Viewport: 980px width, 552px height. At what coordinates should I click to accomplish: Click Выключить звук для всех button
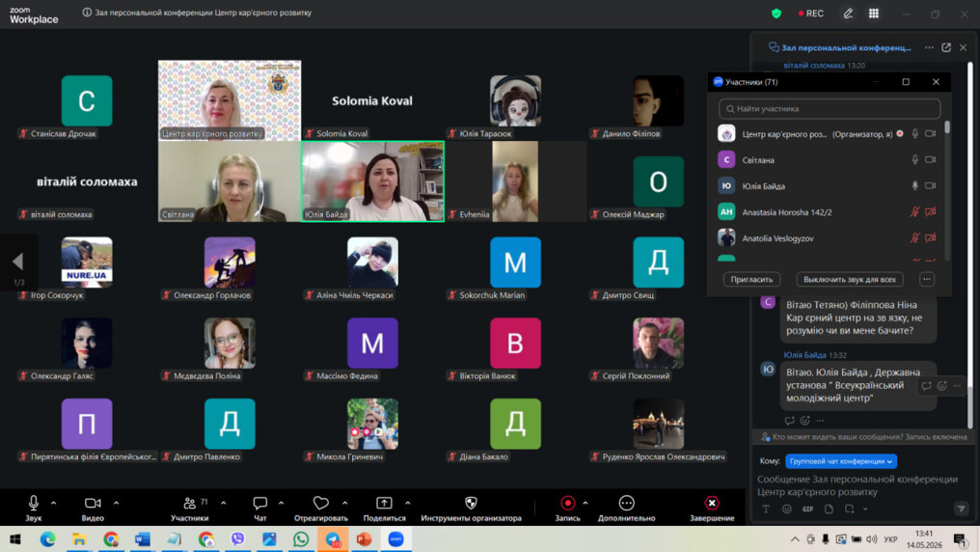(x=850, y=280)
